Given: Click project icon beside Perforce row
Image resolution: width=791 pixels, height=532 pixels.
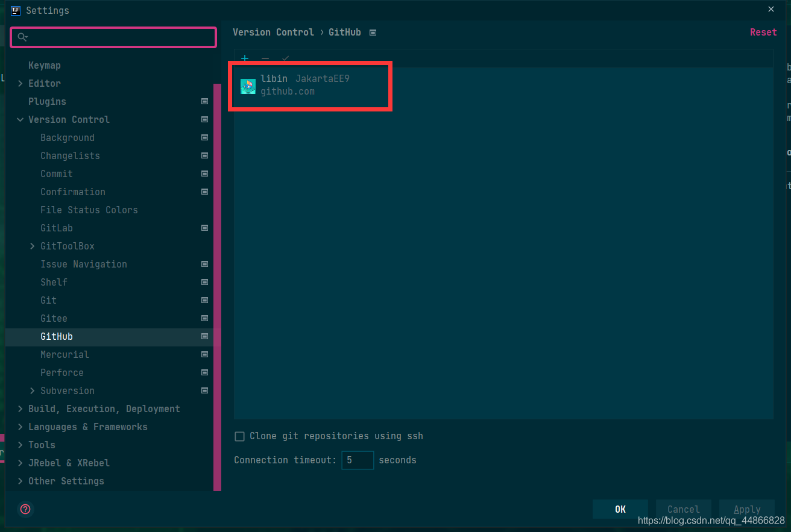Looking at the screenshot, I should [205, 372].
